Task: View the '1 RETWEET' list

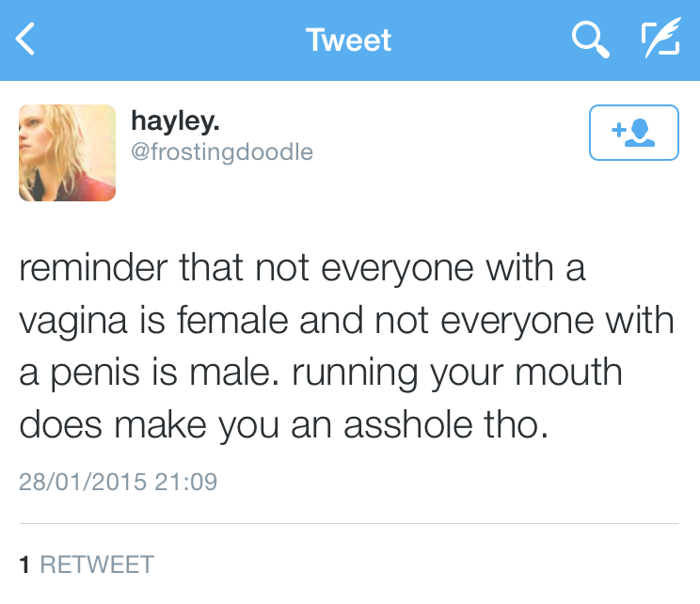Action: click(x=87, y=564)
